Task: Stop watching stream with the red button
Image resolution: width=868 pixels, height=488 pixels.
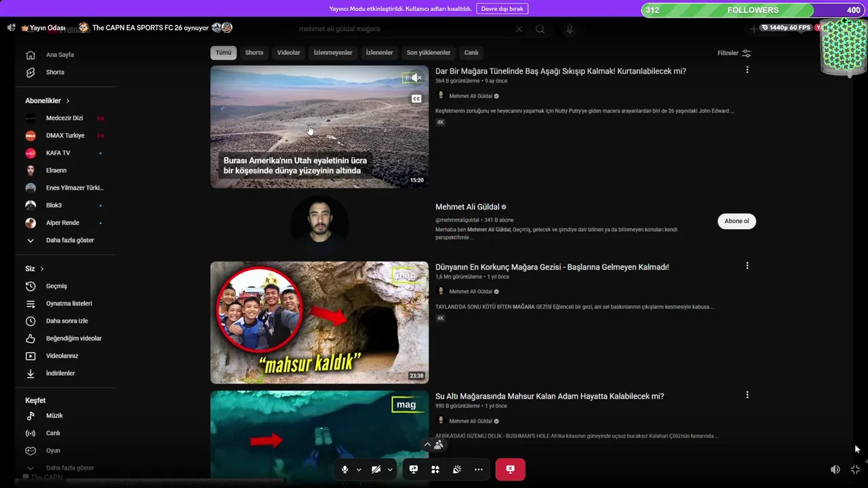Action: (x=511, y=469)
